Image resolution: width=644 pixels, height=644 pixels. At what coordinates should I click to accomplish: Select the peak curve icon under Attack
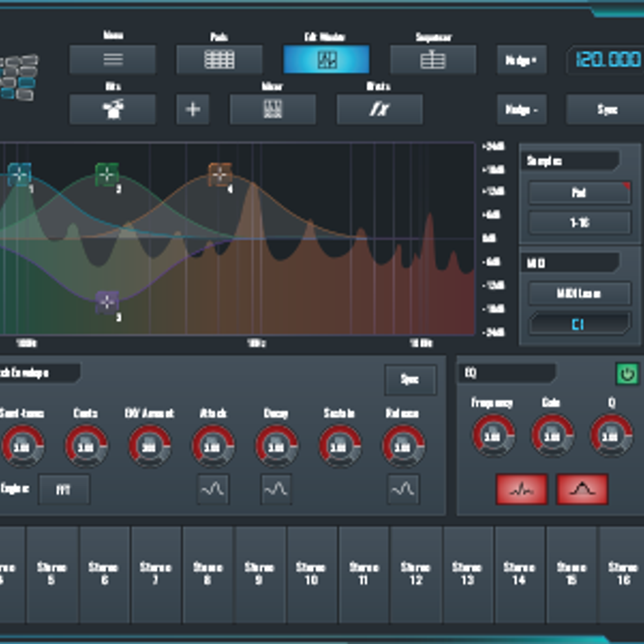tap(213, 490)
